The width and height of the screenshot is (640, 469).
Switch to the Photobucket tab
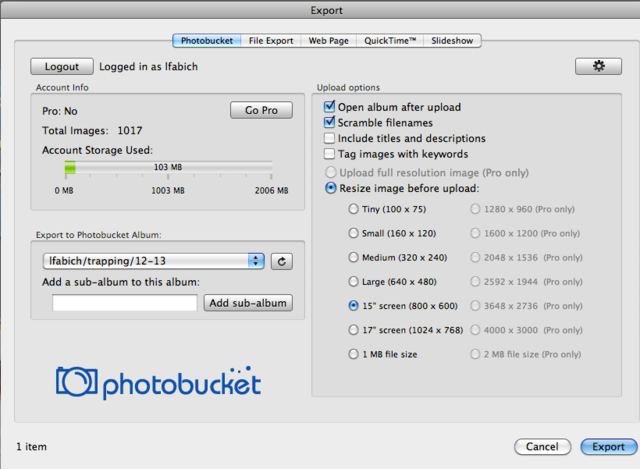tap(207, 41)
